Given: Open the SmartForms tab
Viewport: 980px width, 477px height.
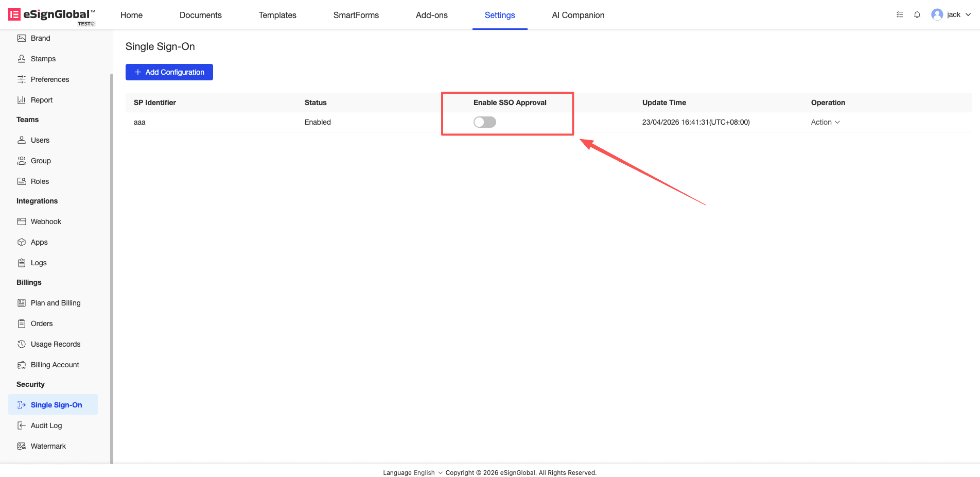Looking at the screenshot, I should pos(356,15).
